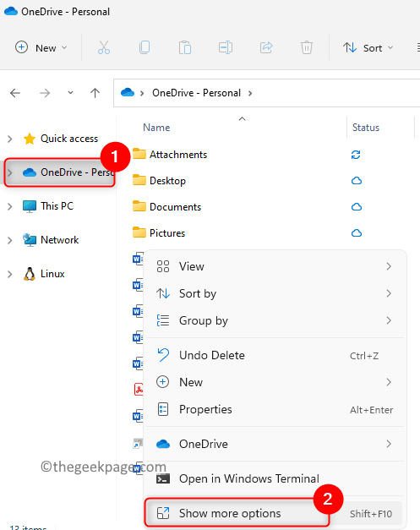
Task: Click OneDrive cloud icon in address bar
Action: click(x=128, y=92)
